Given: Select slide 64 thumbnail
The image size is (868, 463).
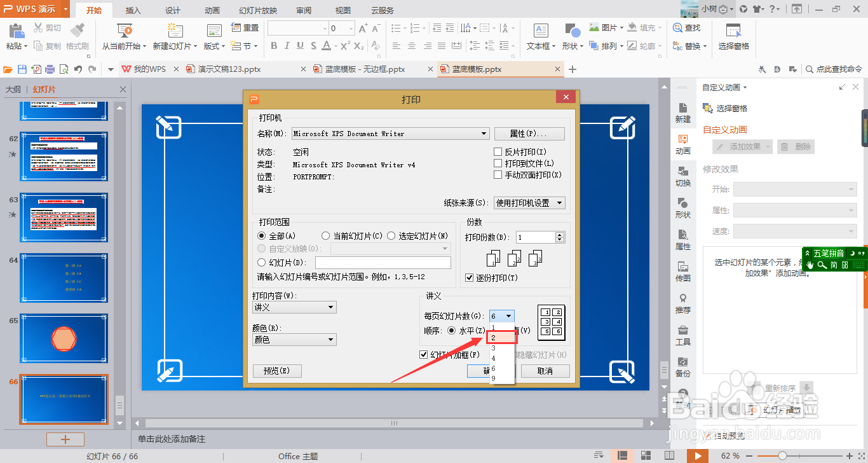Looking at the screenshot, I should [x=64, y=278].
